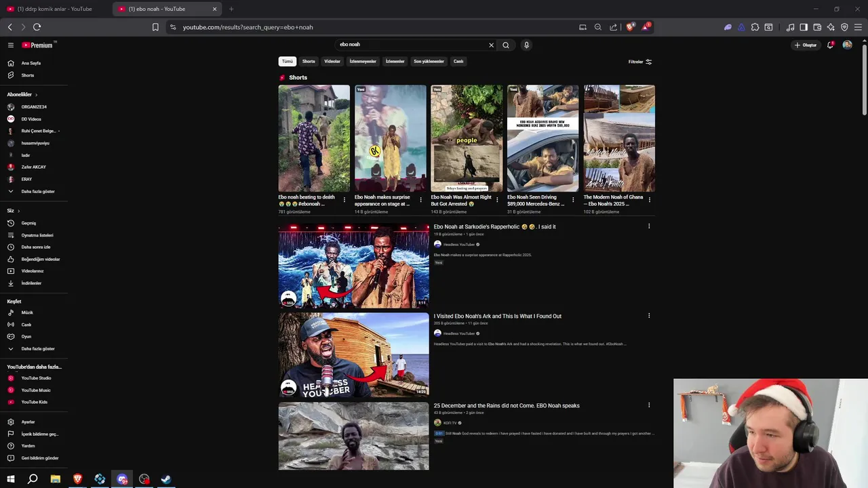Open KOFI TV channel link
Image resolution: width=868 pixels, height=488 pixels.
point(450,423)
